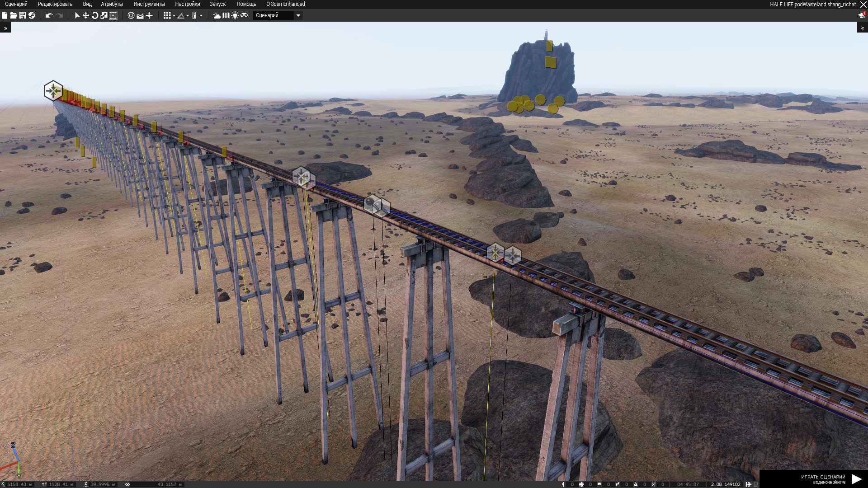Toggle the flashlight lamp icon
This screenshot has height=488, width=868.
click(235, 15)
